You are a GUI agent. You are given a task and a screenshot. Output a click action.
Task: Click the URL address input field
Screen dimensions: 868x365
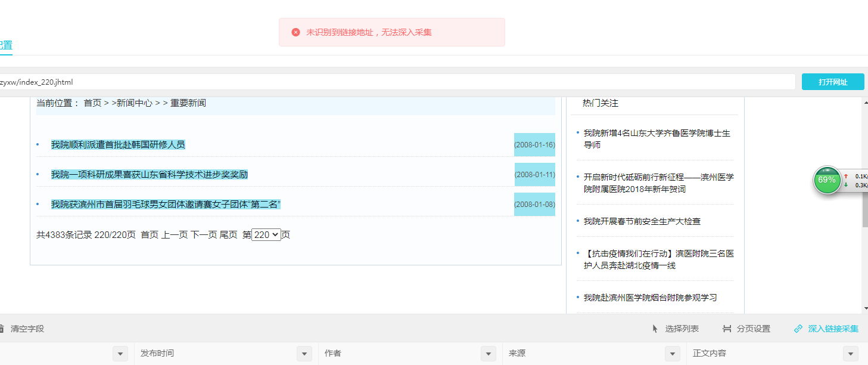pyautogui.click(x=393, y=82)
